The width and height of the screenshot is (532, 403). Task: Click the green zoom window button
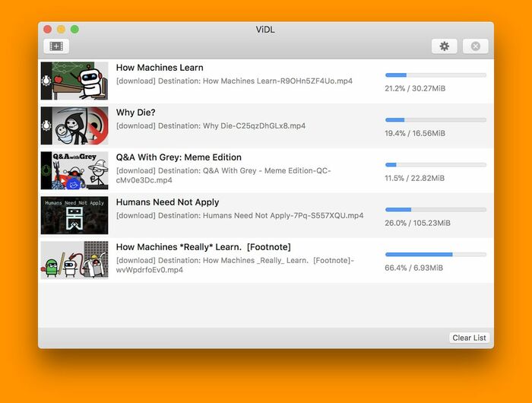[x=74, y=30]
